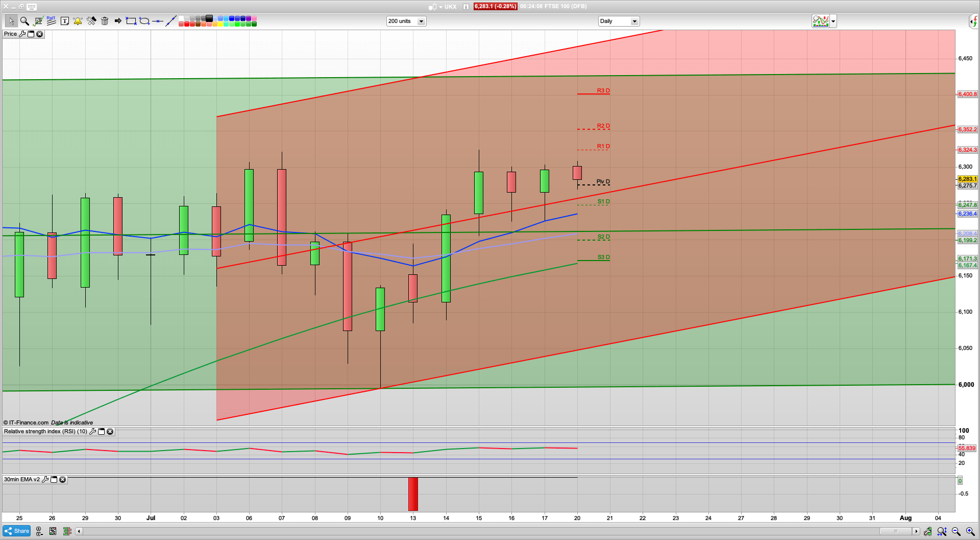Click the alert bell icon
This screenshot has height=540, width=980.
click(x=78, y=21)
